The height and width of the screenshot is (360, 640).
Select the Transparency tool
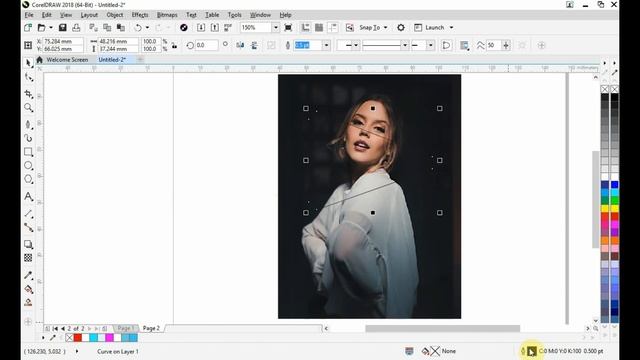(x=28, y=258)
